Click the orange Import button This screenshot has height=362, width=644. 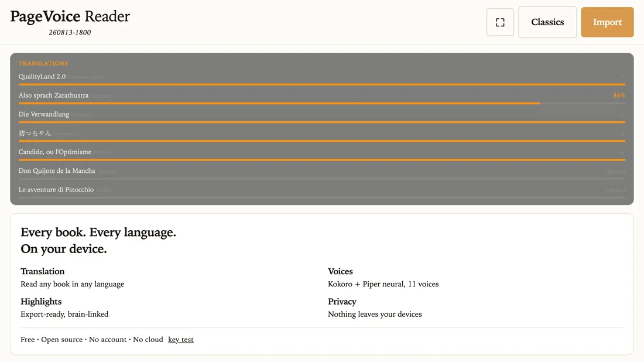607,22
